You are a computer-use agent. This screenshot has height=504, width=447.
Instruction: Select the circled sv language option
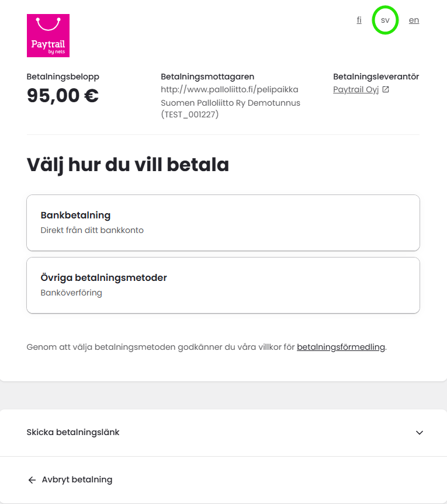pos(385,20)
